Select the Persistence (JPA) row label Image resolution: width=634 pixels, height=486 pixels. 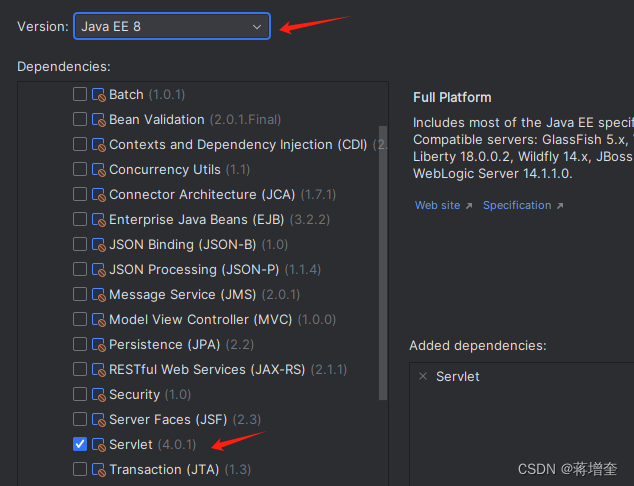pyautogui.click(x=182, y=344)
